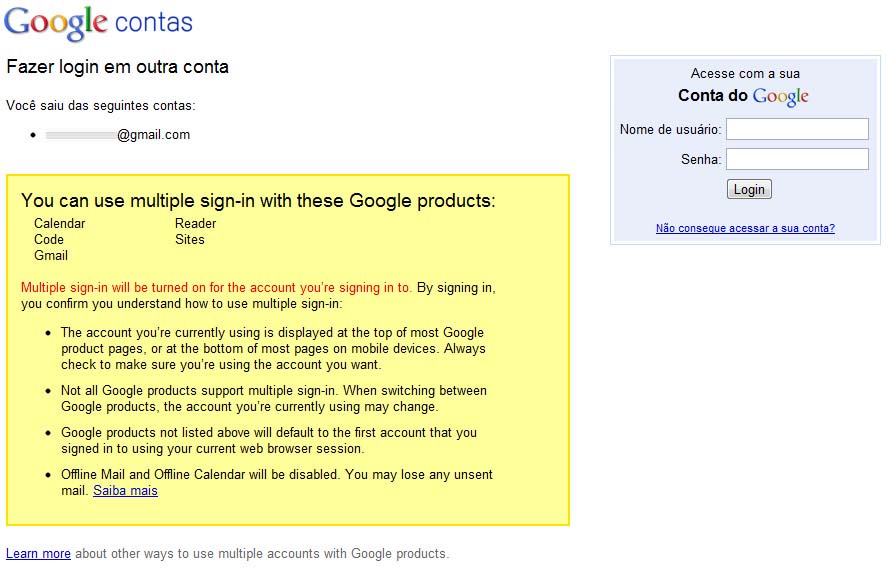Open the Learn more link below the yellow box

tap(38, 553)
